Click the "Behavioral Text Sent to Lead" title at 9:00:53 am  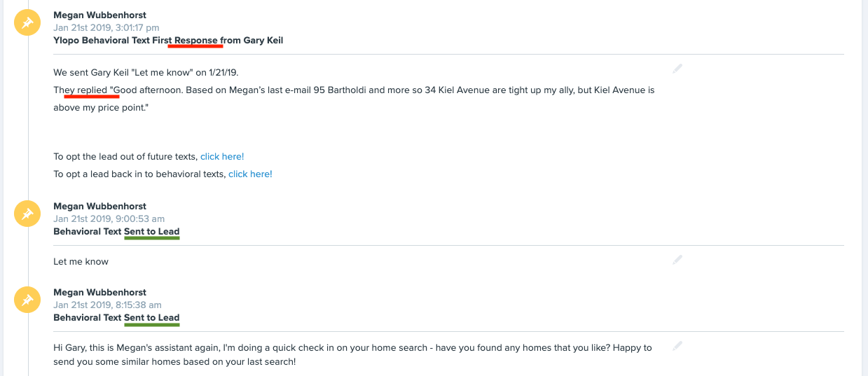[x=116, y=232]
